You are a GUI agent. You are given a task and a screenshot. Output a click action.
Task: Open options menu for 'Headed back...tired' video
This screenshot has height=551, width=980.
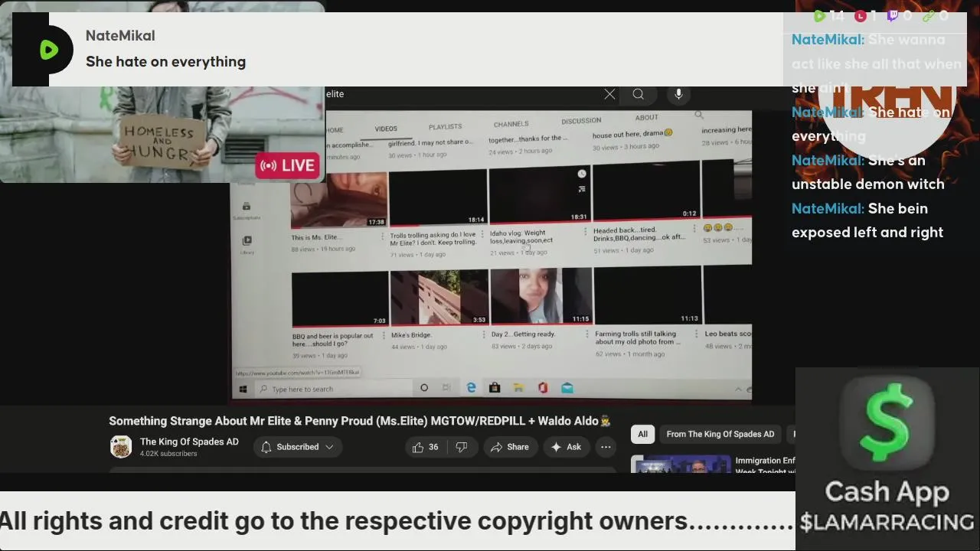(x=694, y=228)
